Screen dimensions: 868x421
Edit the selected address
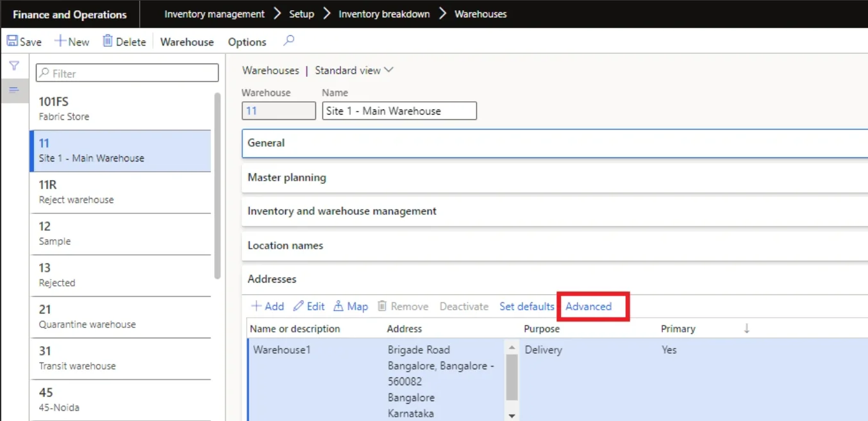coord(309,306)
